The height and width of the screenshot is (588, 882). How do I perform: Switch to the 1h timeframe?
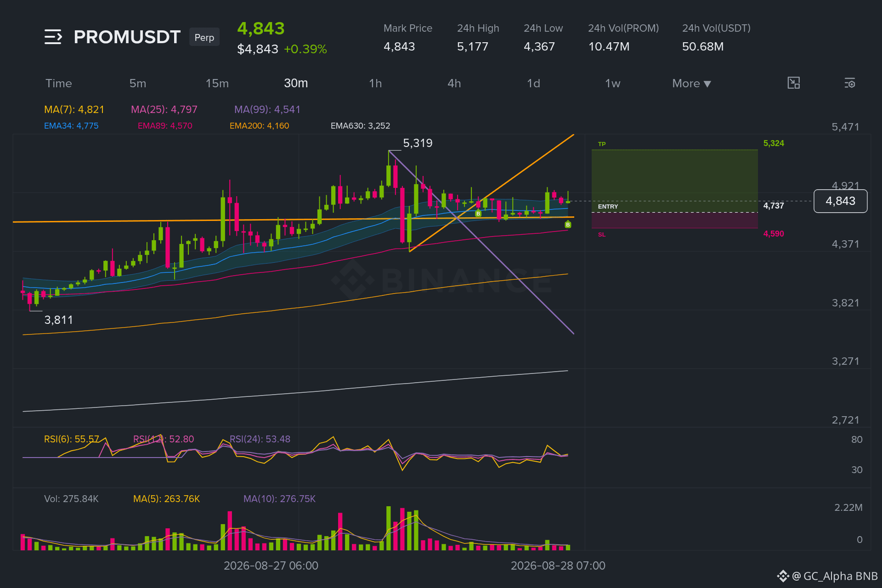pyautogui.click(x=375, y=84)
